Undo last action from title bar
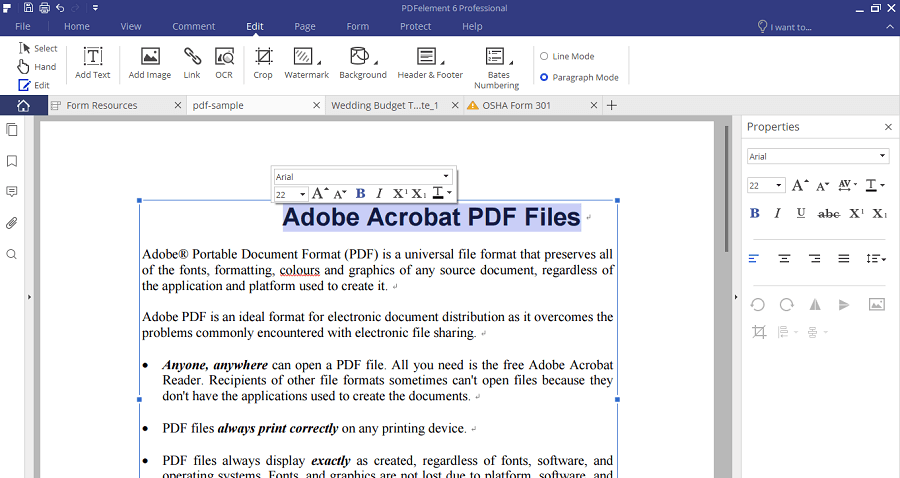900x478 pixels. (60, 7)
